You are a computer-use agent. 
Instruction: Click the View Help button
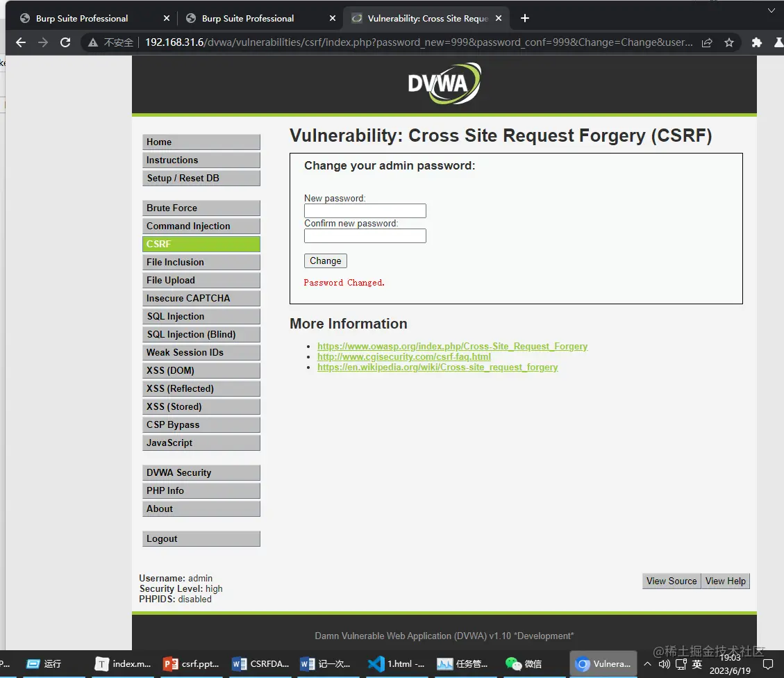click(726, 581)
